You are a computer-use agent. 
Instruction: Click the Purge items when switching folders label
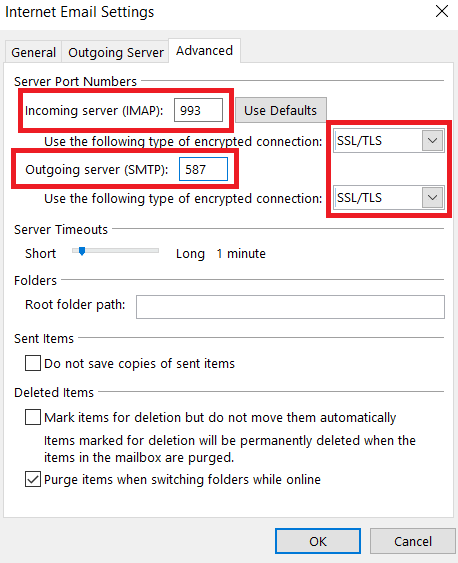pyautogui.click(x=182, y=479)
